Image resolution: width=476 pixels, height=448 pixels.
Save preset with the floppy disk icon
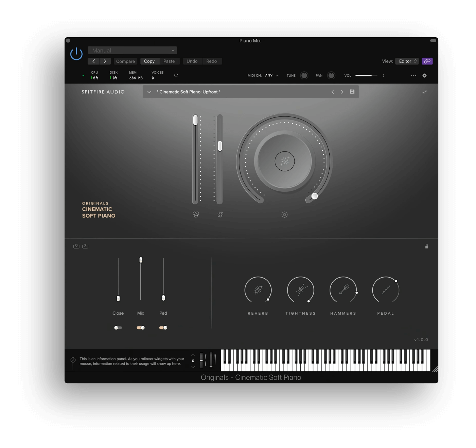tap(352, 92)
